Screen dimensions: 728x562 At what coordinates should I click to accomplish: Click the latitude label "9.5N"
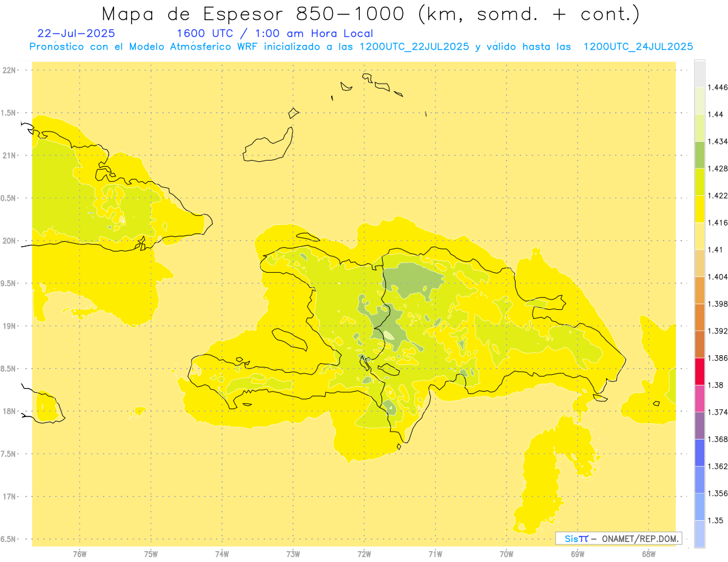pyautogui.click(x=7, y=283)
